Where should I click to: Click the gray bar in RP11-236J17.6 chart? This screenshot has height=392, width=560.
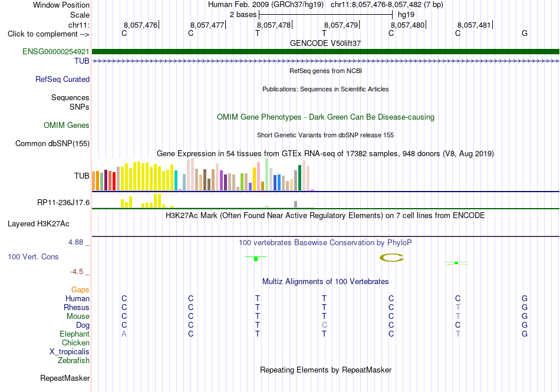point(296,204)
